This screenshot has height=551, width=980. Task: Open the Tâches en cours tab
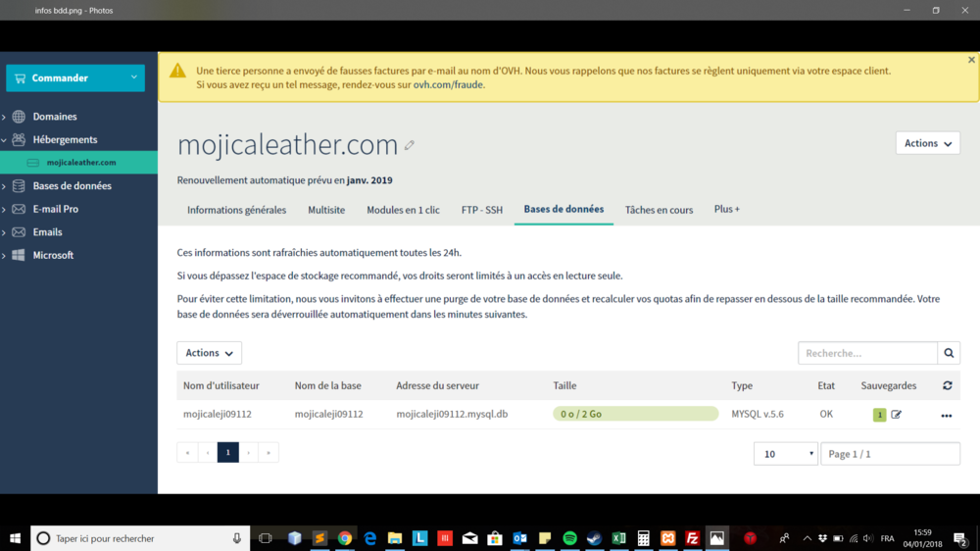click(659, 210)
